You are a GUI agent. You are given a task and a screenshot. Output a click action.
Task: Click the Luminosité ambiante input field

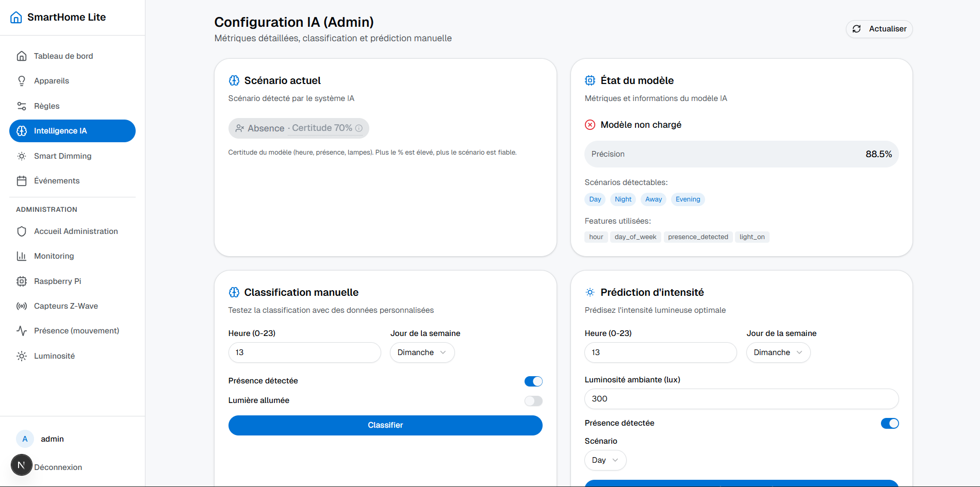(x=741, y=398)
